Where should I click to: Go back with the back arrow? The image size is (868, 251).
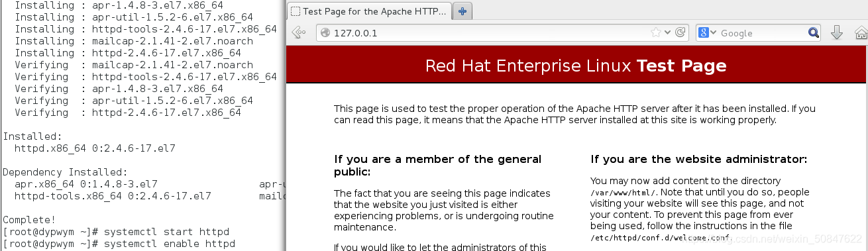(x=299, y=32)
